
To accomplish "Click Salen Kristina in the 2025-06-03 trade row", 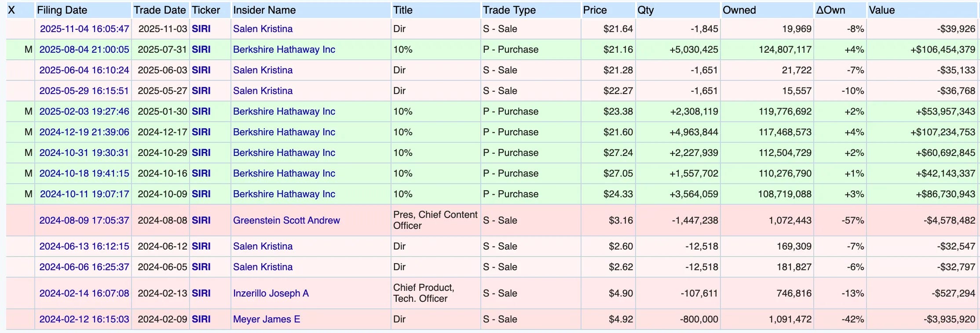I will tap(263, 70).
